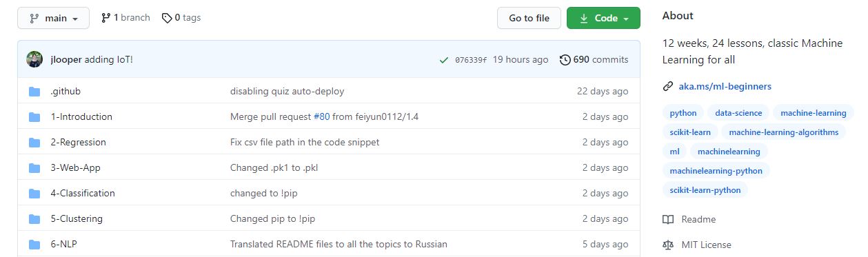Select the machinelearning topic tag

pyautogui.click(x=729, y=152)
